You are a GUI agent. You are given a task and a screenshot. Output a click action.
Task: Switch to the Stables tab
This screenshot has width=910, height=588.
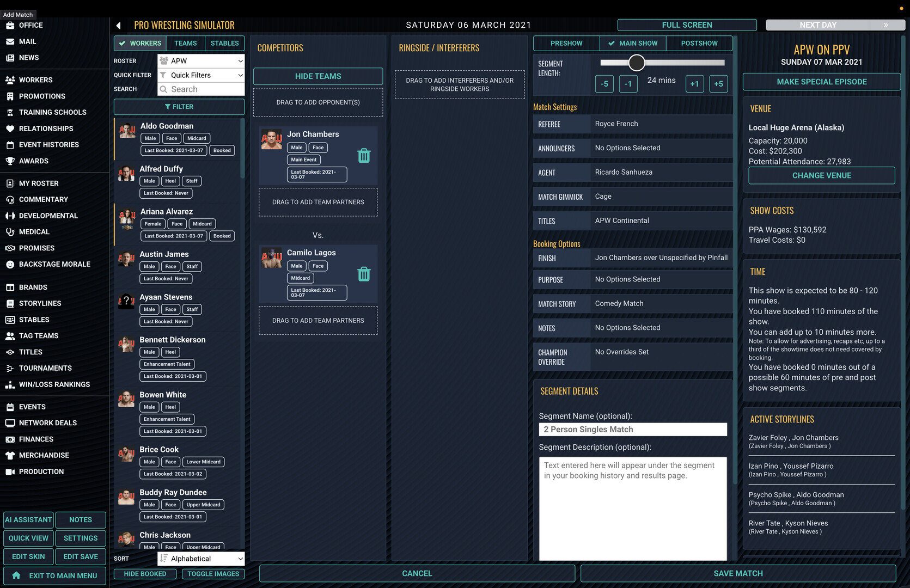tap(224, 44)
